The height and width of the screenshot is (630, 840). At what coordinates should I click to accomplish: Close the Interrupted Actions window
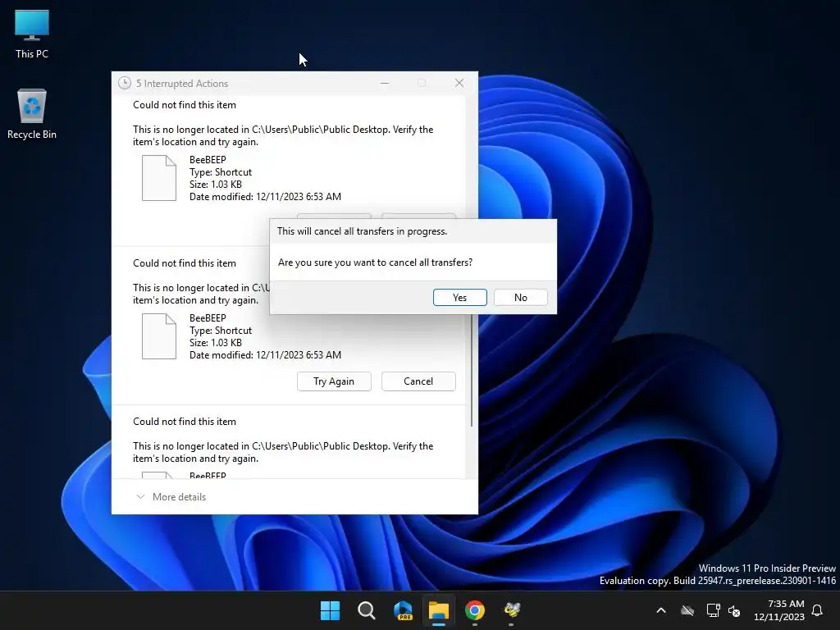click(x=459, y=83)
